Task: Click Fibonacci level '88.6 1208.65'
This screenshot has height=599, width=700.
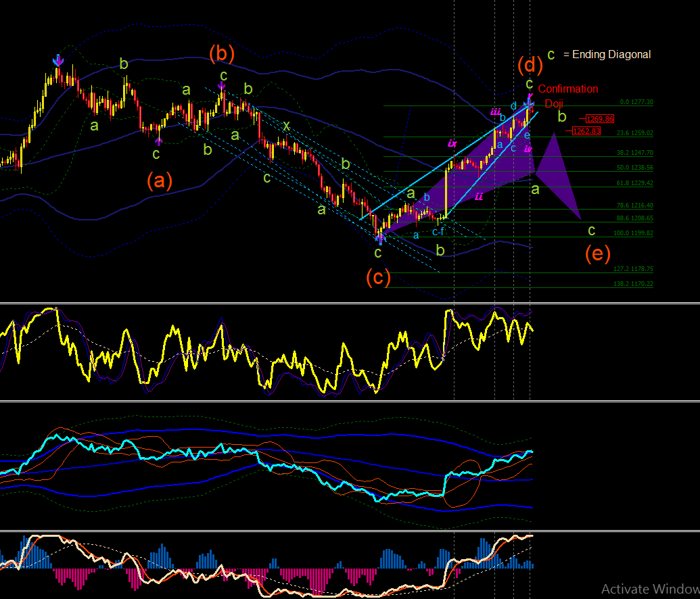Action: point(635,218)
